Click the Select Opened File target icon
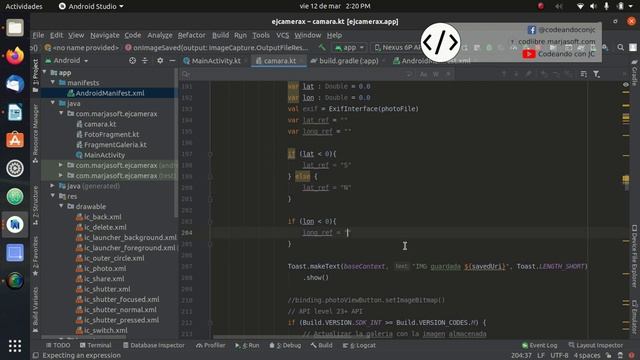Viewport: 640px width, 360px height. click(132, 60)
